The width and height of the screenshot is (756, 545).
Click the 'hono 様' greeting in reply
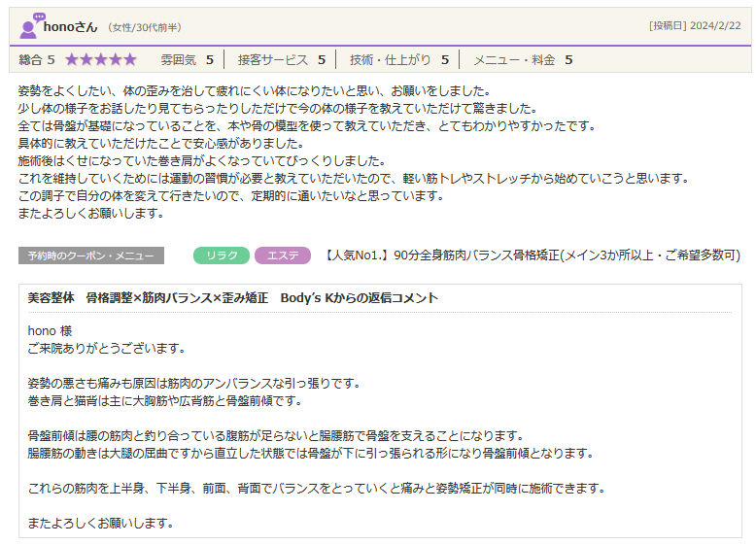[x=50, y=330]
